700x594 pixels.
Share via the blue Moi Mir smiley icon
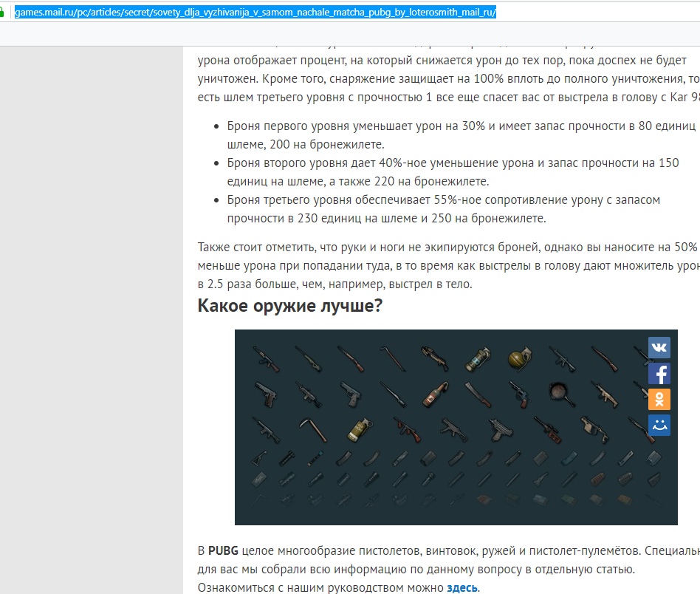coord(659,425)
